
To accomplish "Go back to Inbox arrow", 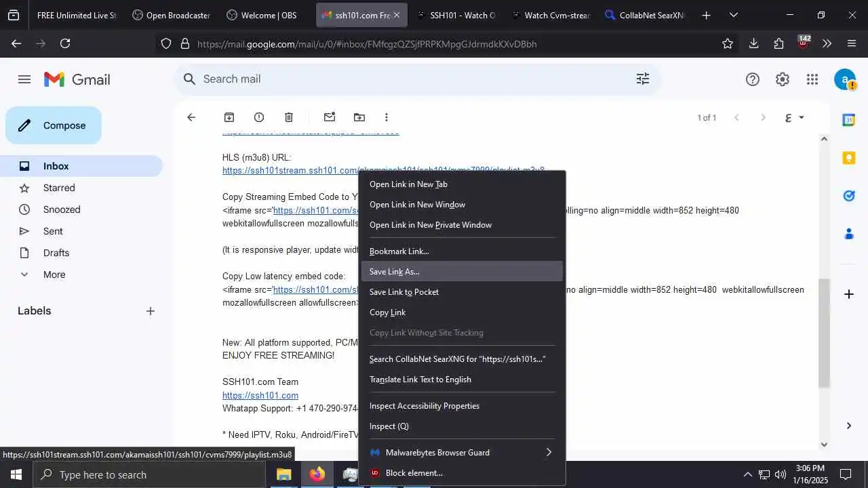I will click(191, 117).
